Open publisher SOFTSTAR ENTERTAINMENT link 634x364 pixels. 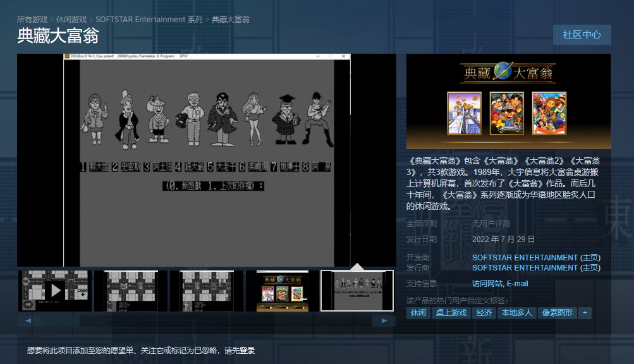pos(525,268)
